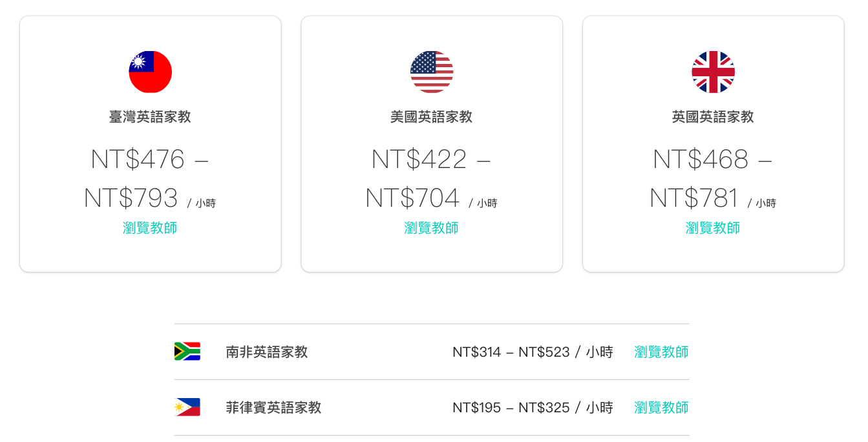Click the United States flag icon
868x442 pixels.
(432, 72)
